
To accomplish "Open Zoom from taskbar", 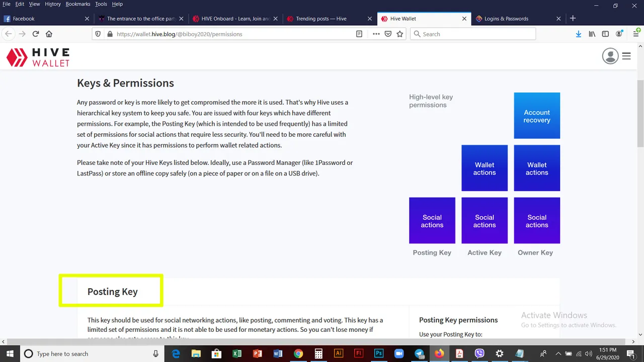I will [x=399, y=354].
